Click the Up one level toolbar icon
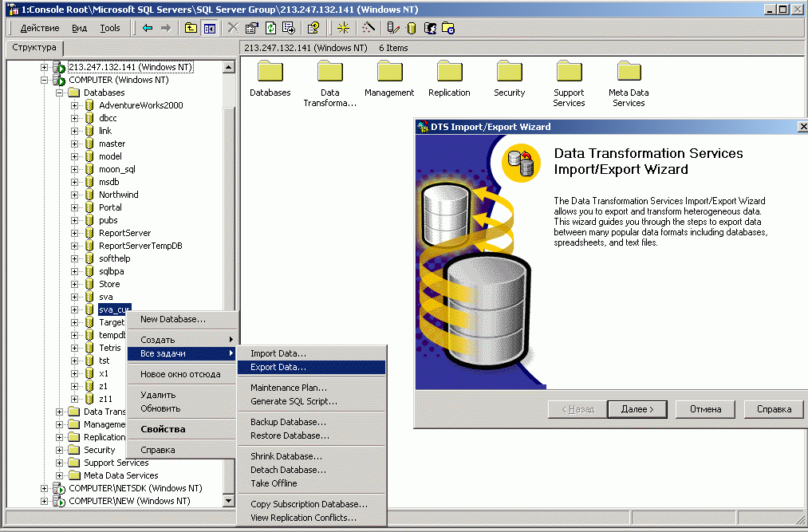This screenshot has width=808, height=532. click(x=191, y=29)
